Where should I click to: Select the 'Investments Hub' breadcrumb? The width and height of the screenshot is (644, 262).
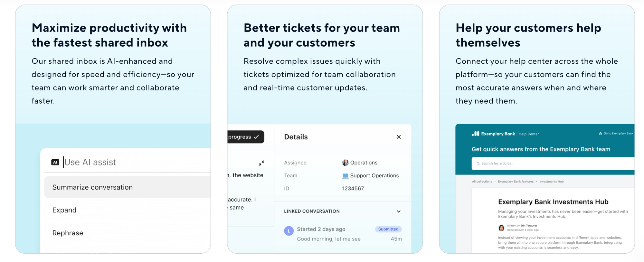click(x=552, y=181)
